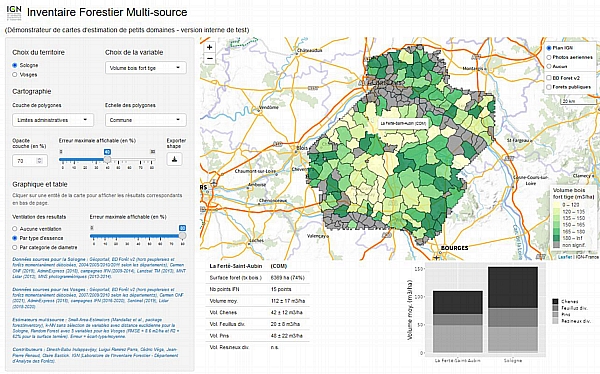Viewport: 600px width, 374px height.
Task: Click the Graphique et table heading
Action: point(40,185)
